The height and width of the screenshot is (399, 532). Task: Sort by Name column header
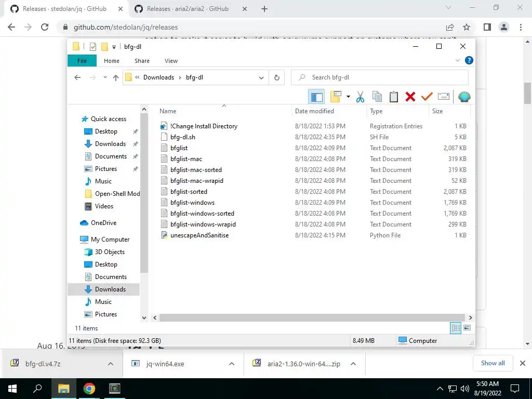[168, 111]
